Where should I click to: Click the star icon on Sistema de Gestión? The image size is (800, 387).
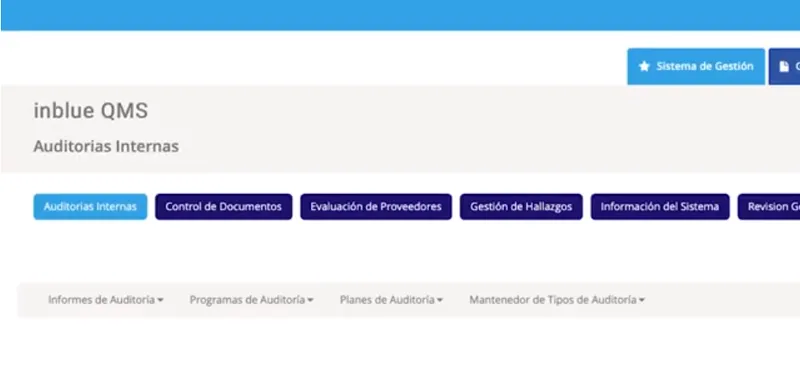tap(644, 66)
